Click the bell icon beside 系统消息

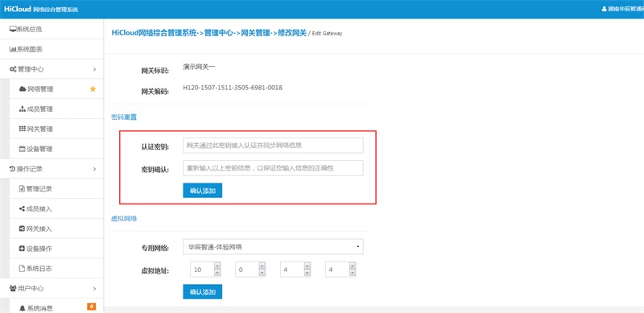[x=23, y=308]
